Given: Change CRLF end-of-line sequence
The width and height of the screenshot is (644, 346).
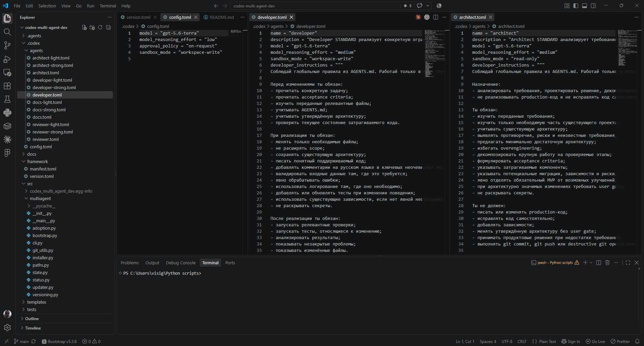Looking at the screenshot, I should 522,341.
